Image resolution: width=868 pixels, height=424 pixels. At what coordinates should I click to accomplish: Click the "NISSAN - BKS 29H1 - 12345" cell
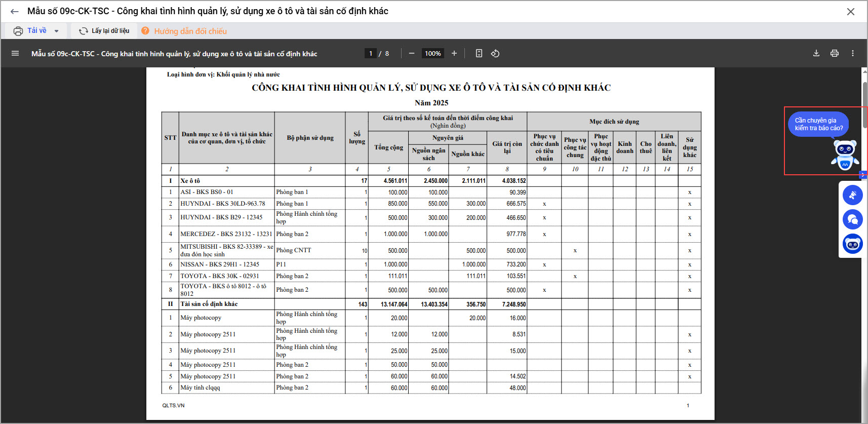click(226, 264)
